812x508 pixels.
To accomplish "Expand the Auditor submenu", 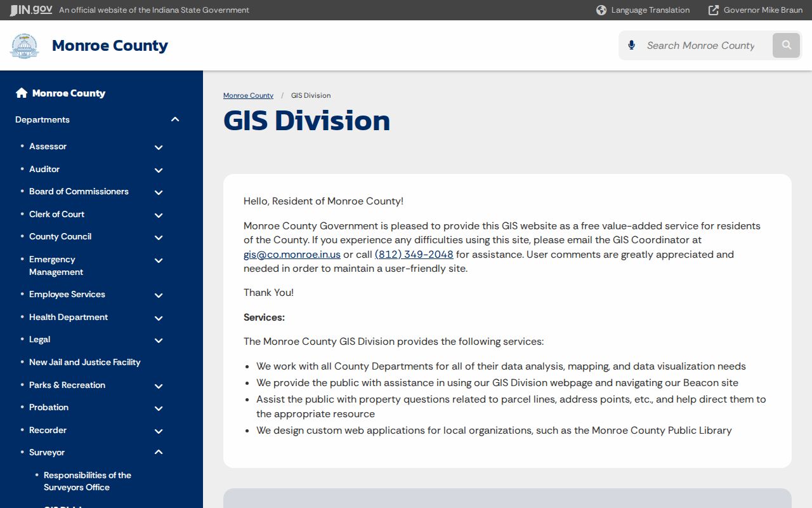I will click(159, 170).
